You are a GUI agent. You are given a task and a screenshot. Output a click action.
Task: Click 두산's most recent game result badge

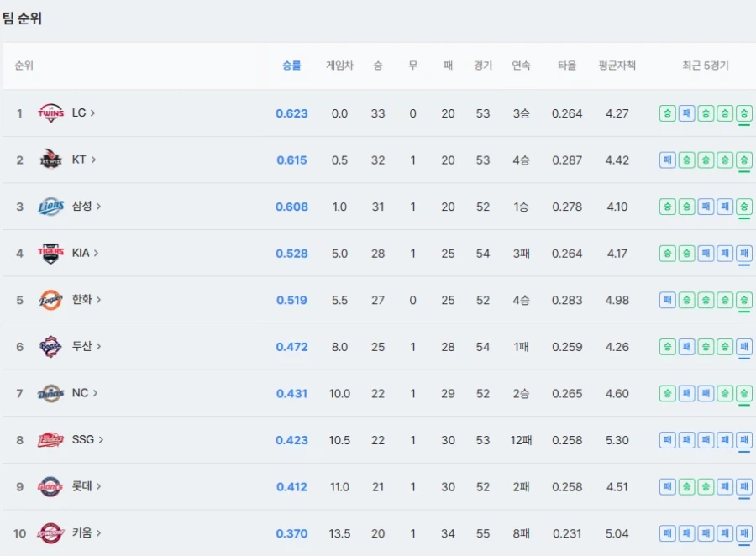(744, 347)
